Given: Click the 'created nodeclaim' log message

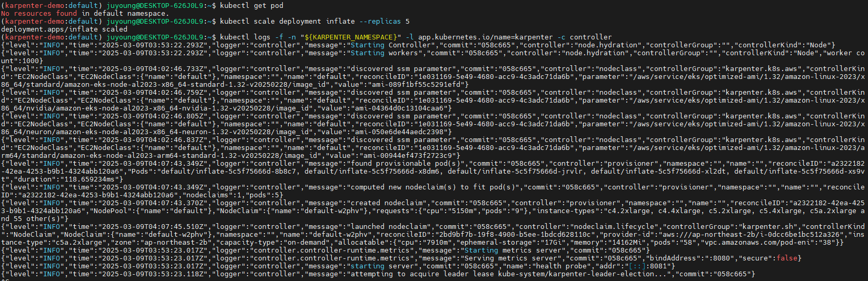Looking at the screenshot, I should 387,203.
